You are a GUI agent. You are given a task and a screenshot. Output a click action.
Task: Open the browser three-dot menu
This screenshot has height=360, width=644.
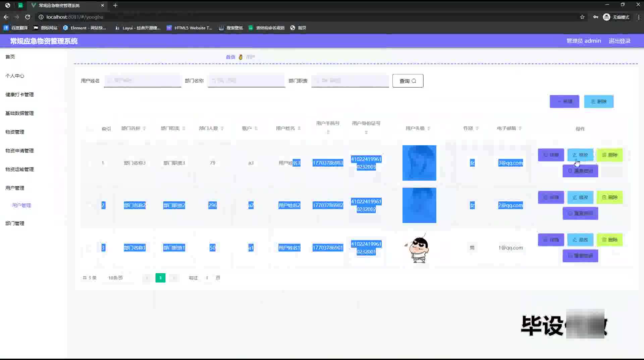(x=639, y=17)
